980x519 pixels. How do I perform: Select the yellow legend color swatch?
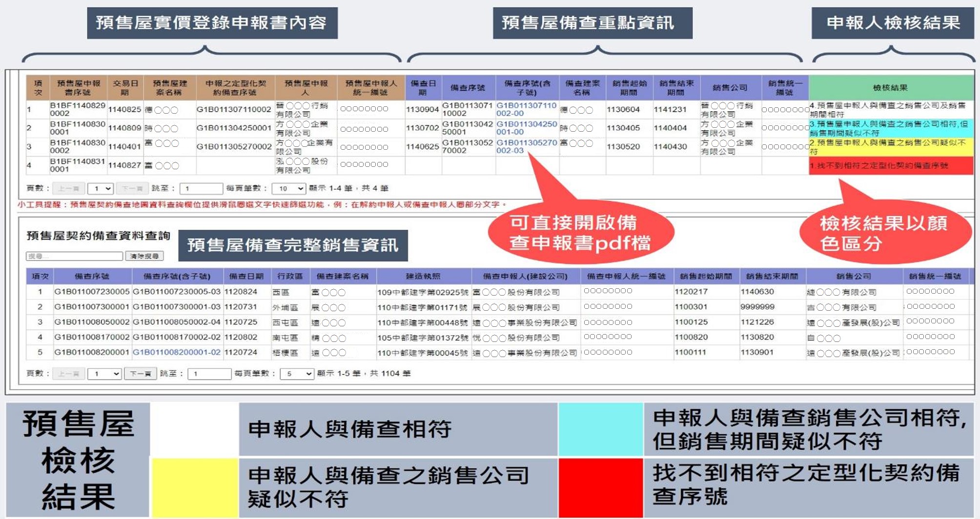point(195,487)
